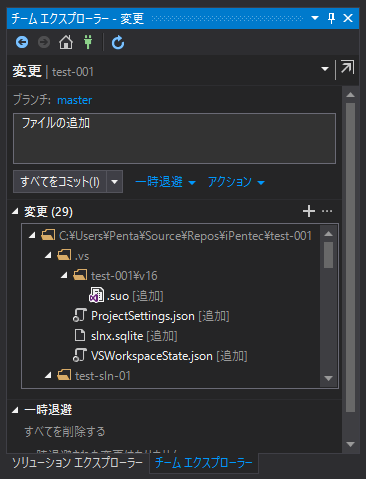
Task: Select the test-001¥v16 folder row
Action: pyautogui.click(x=115, y=276)
